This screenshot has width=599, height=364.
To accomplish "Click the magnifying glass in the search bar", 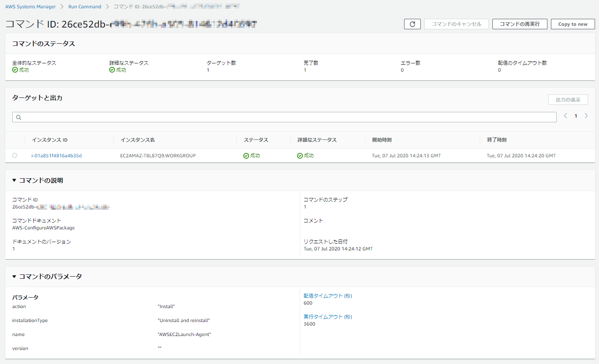I will (x=18, y=117).
